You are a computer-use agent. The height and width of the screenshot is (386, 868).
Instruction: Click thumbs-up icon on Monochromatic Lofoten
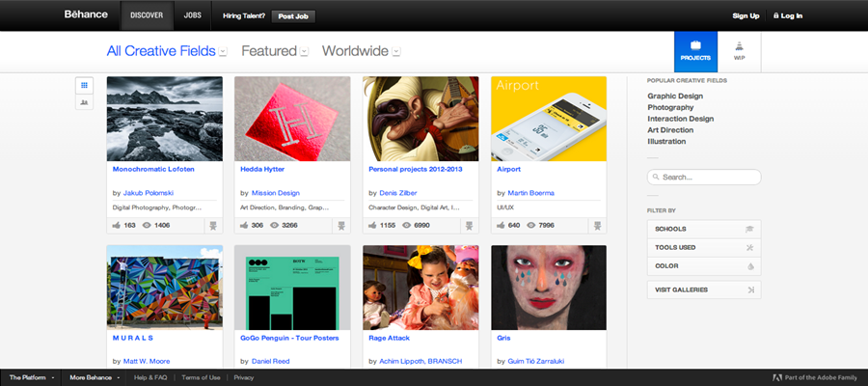117,226
